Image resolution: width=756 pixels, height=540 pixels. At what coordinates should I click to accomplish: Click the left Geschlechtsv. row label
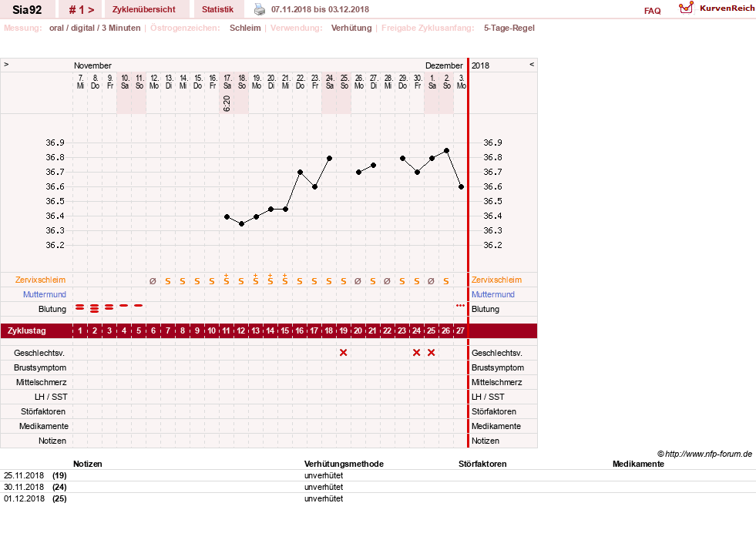[39, 353]
